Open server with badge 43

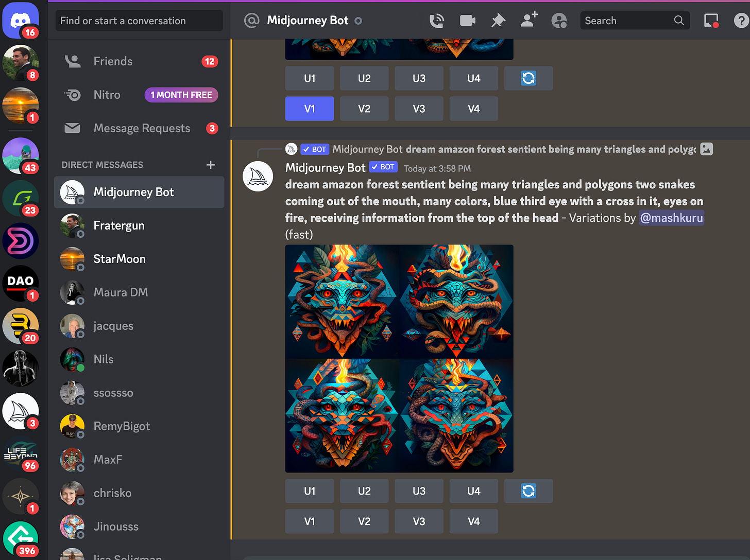(x=21, y=155)
